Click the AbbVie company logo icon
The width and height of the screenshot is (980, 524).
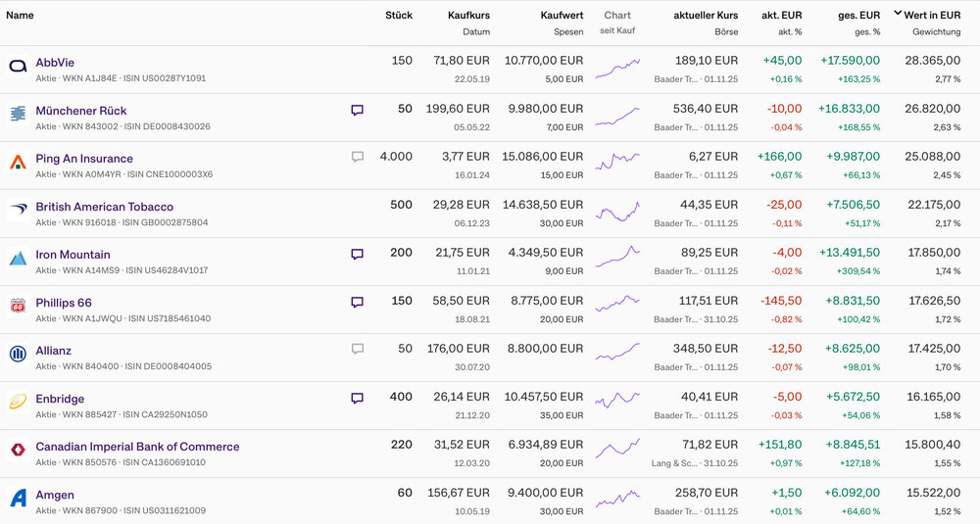tap(18, 67)
